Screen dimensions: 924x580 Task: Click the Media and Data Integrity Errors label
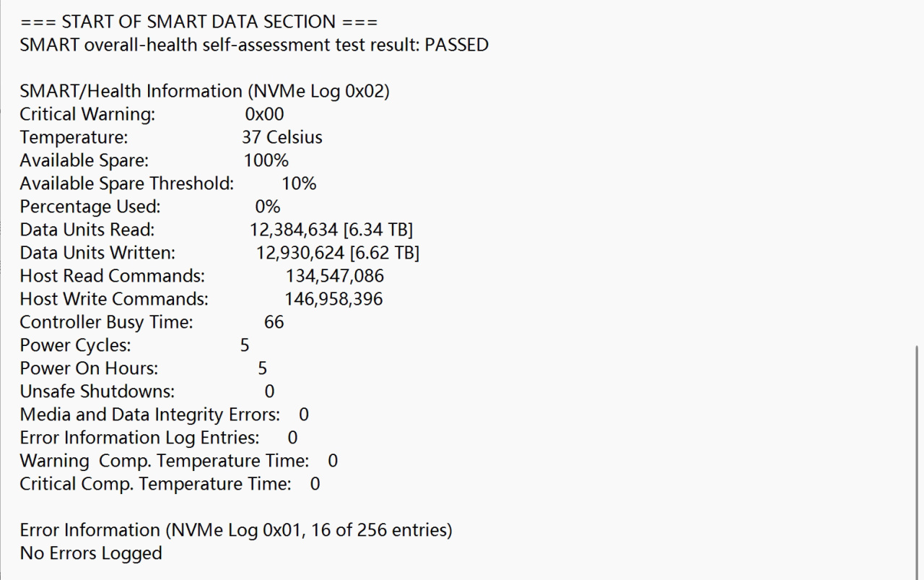click(149, 415)
